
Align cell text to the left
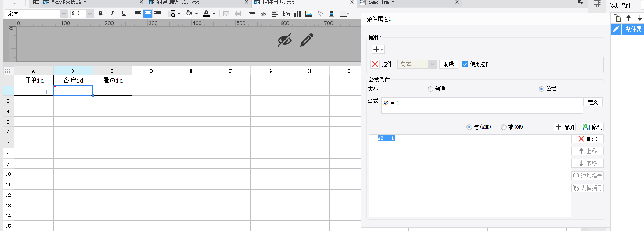tap(138, 14)
